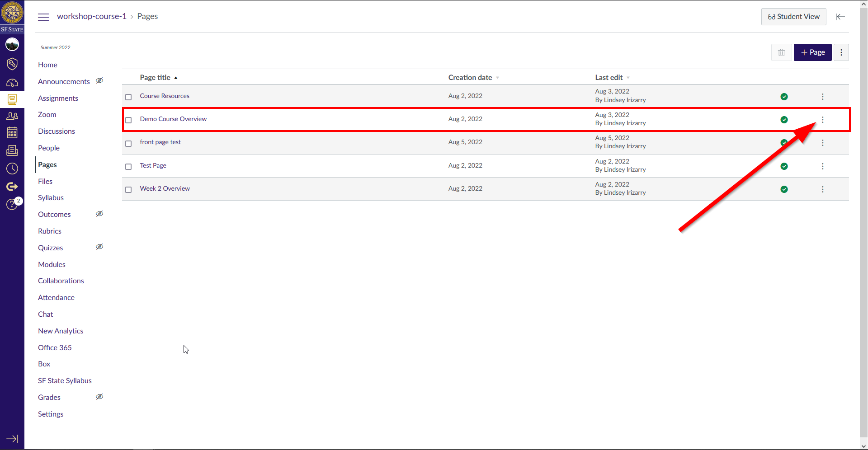Sort by the Creation date column
This screenshot has height=450, width=868.
click(x=474, y=78)
